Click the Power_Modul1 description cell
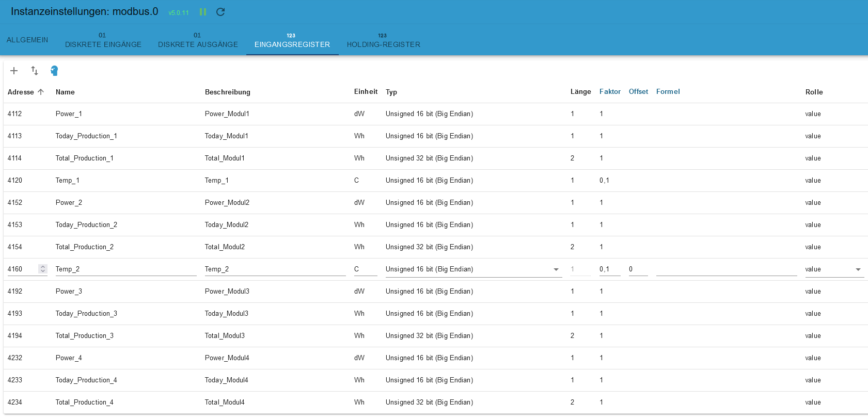The width and height of the screenshot is (868, 419). click(227, 114)
